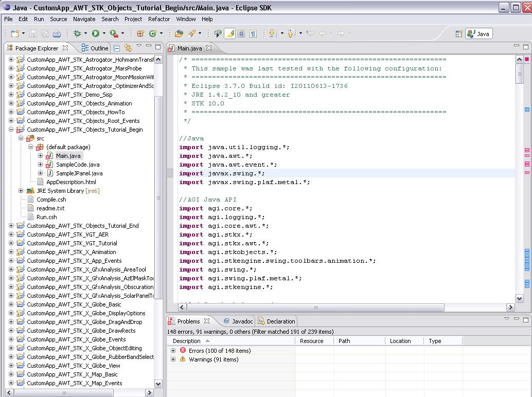Open the Run button dropdown arrow
532x397 pixels.
click(x=104, y=33)
